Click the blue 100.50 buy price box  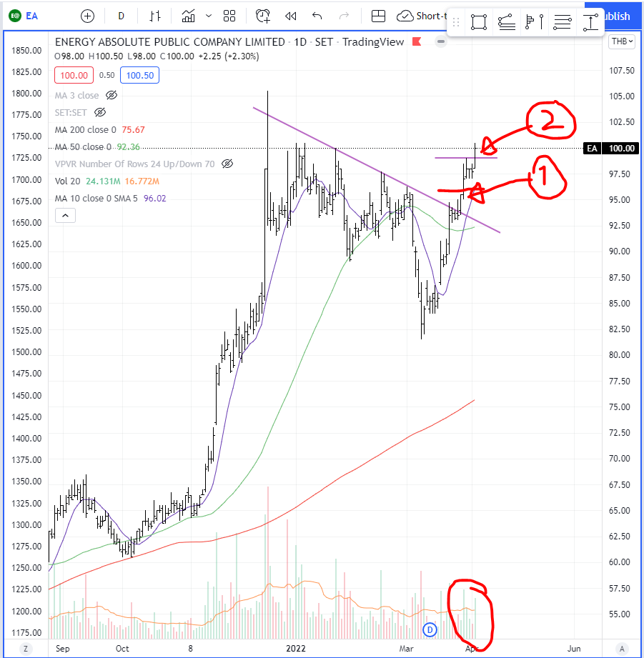pos(140,76)
